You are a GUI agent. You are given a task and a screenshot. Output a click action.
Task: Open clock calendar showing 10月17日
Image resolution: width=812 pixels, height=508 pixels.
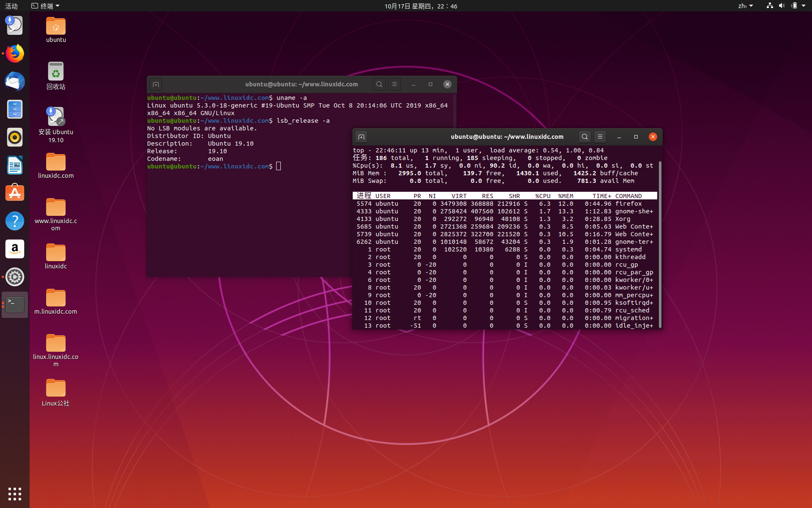[420, 6]
